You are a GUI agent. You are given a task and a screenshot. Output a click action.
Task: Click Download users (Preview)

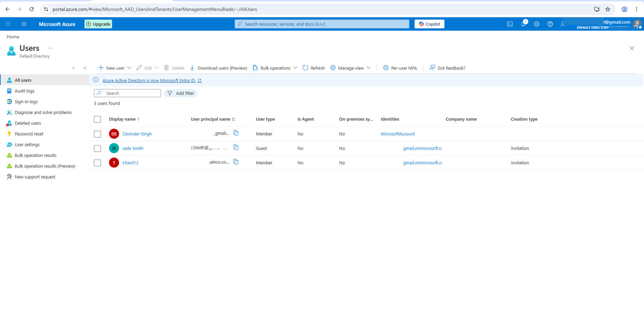point(218,68)
